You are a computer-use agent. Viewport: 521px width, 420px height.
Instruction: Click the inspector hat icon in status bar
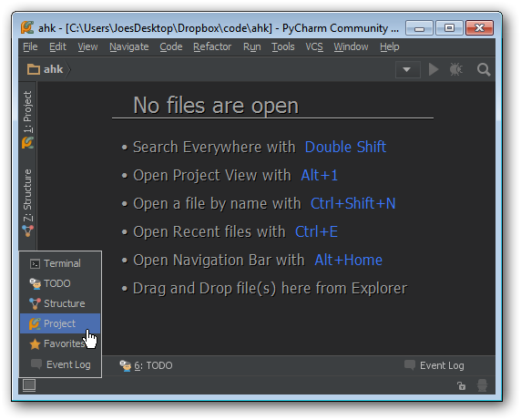click(482, 385)
